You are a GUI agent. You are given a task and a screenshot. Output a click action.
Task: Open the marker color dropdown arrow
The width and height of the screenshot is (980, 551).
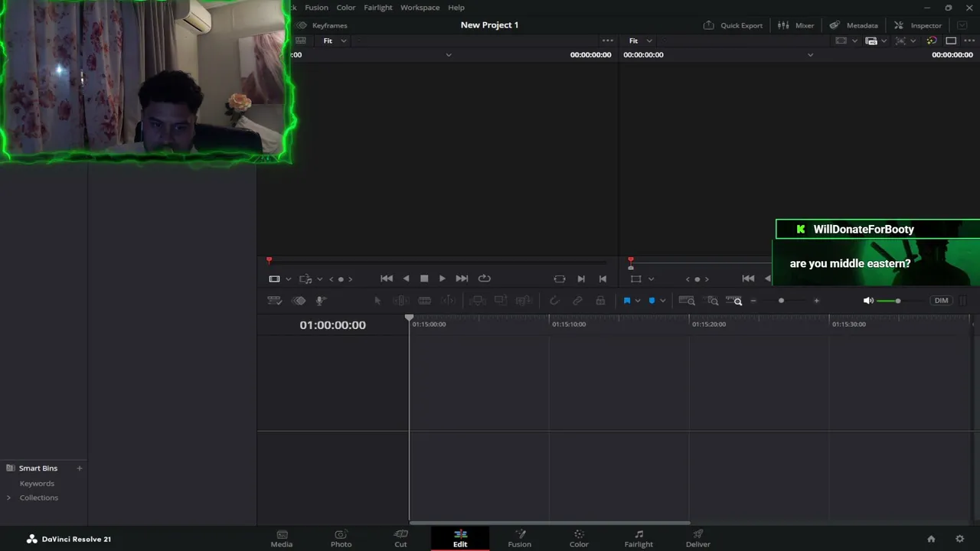pos(663,301)
